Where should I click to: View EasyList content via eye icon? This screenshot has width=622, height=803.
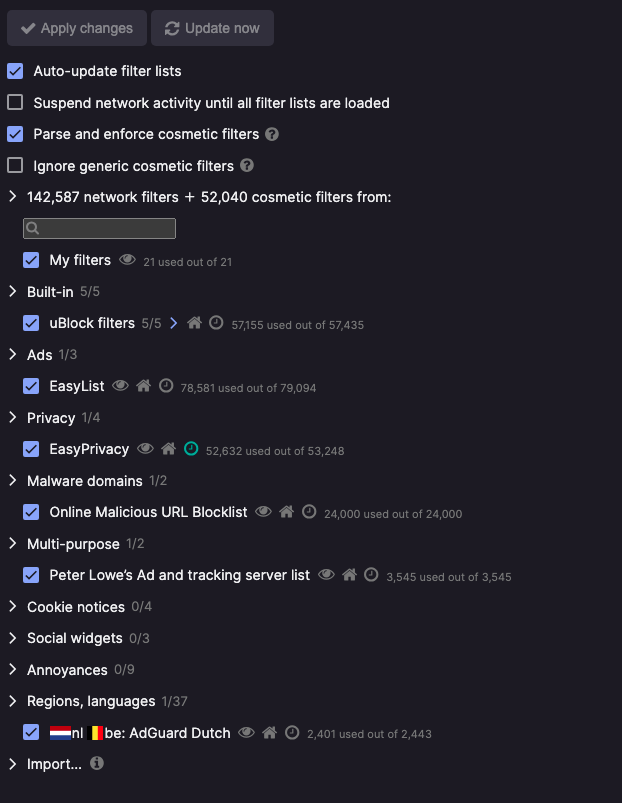tap(120, 386)
